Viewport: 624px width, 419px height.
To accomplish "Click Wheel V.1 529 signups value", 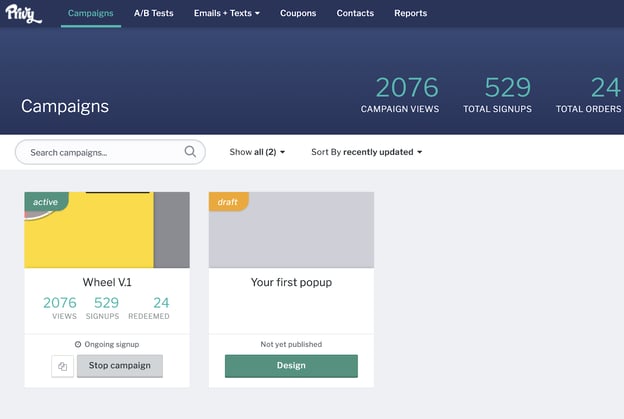I will (x=106, y=303).
